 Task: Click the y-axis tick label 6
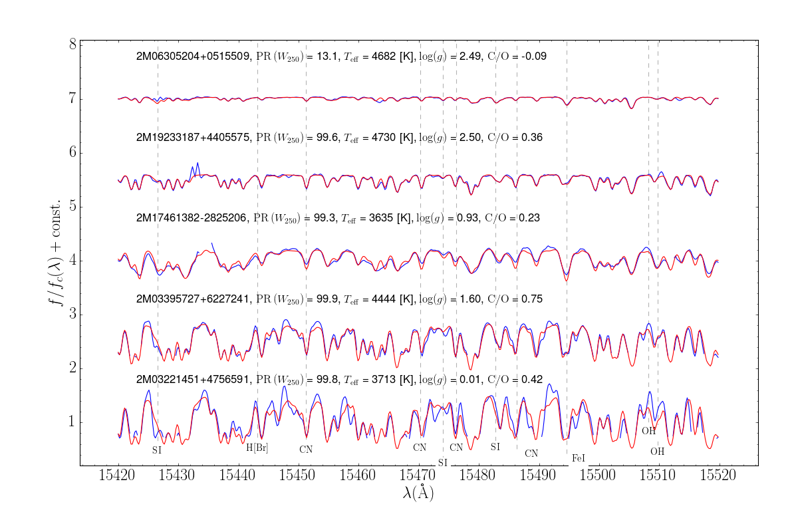click(x=72, y=153)
